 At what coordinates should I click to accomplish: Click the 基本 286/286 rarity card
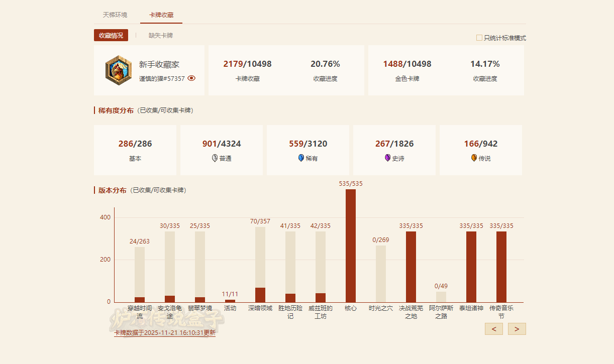click(x=135, y=150)
